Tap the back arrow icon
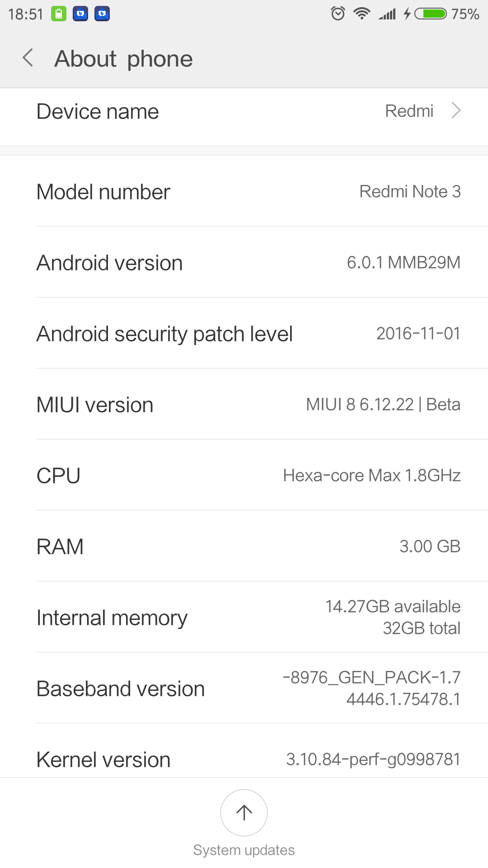Viewport: 488px width, 868px height. [28, 58]
